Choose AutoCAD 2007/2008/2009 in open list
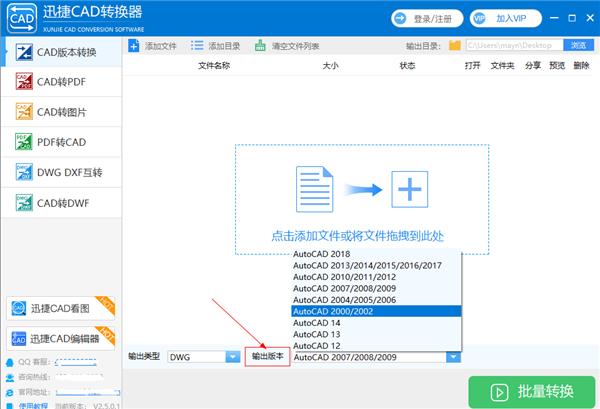 pos(376,288)
